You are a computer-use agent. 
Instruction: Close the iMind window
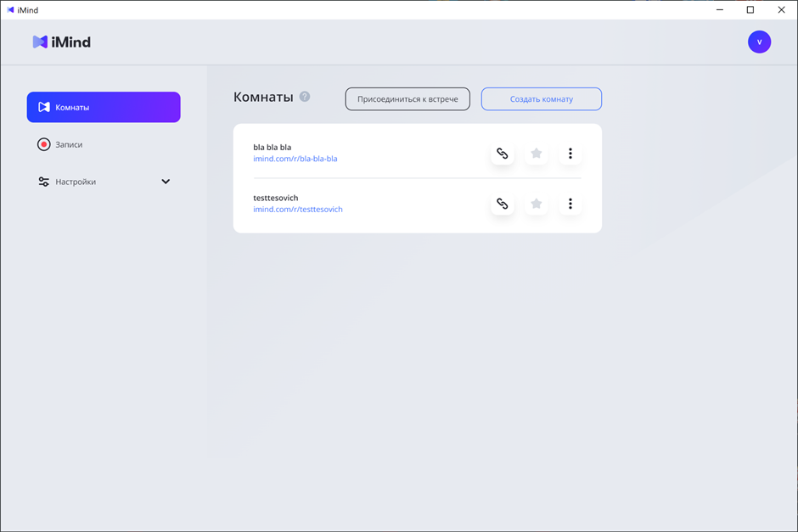pos(781,9)
